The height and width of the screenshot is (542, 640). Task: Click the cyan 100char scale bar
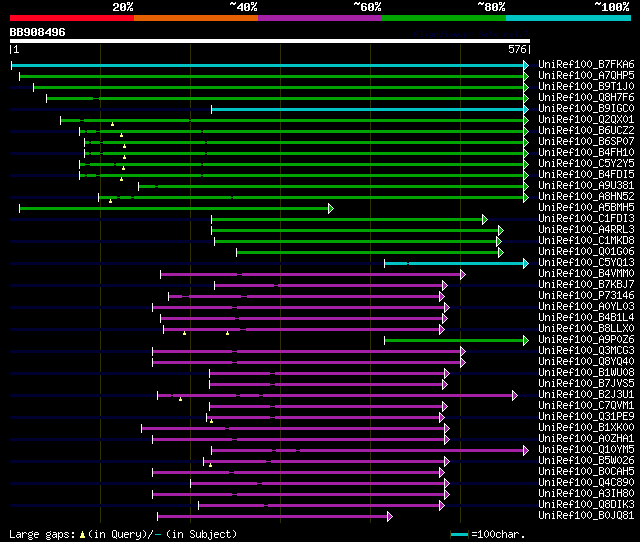pyautogui.click(x=460, y=534)
